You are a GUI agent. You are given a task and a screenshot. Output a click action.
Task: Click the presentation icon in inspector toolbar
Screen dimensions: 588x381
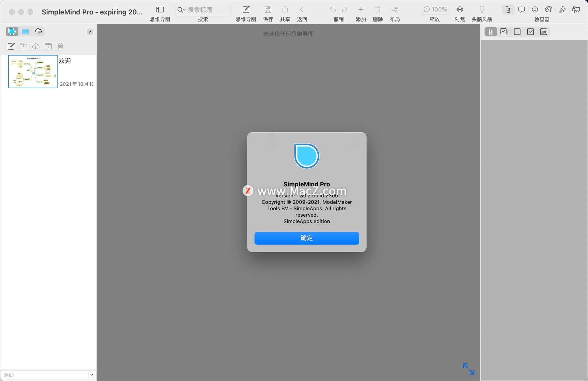coord(576,10)
